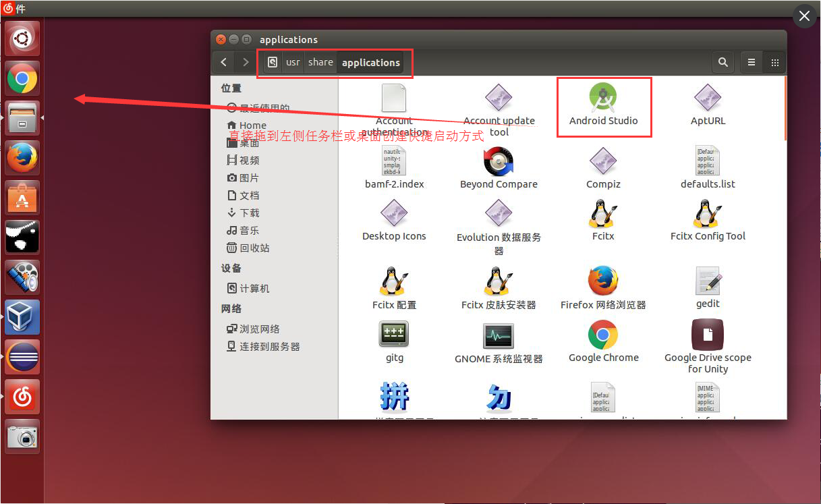Image resolution: width=821 pixels, height=504 pixels.
Task: Open Files manager in the launcher
Action: coord(22,118)
